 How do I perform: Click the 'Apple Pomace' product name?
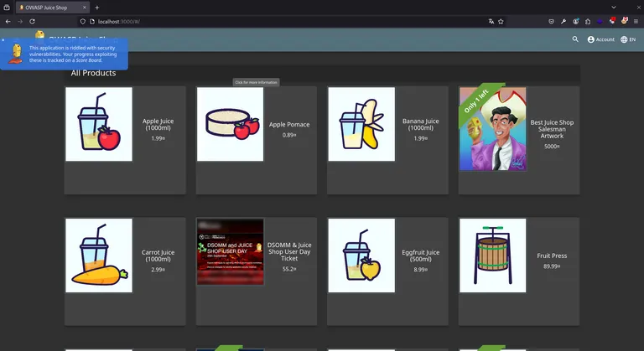click(289, 124)
